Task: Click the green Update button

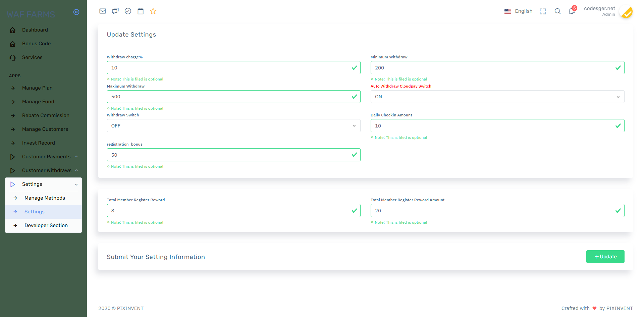Action: (x=605, y=257)
